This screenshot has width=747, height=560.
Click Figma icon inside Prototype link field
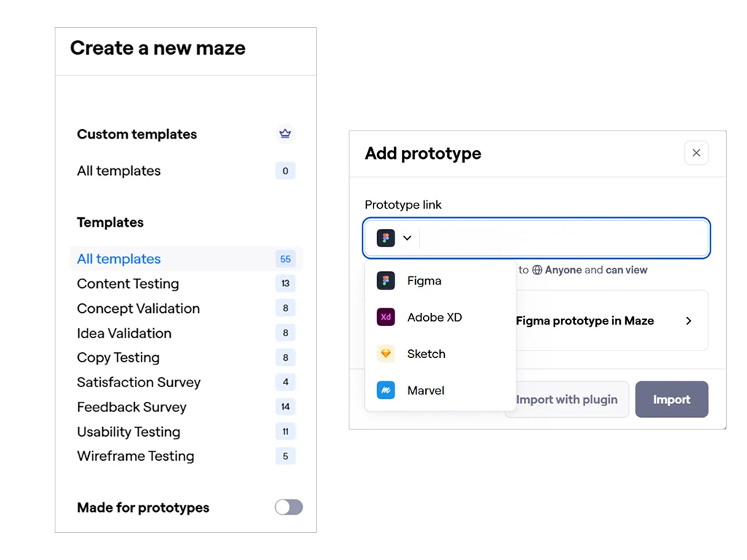386,238
